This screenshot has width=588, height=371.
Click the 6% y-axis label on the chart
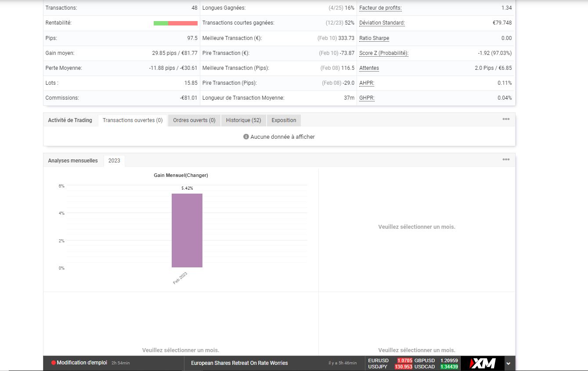(61, 186)
